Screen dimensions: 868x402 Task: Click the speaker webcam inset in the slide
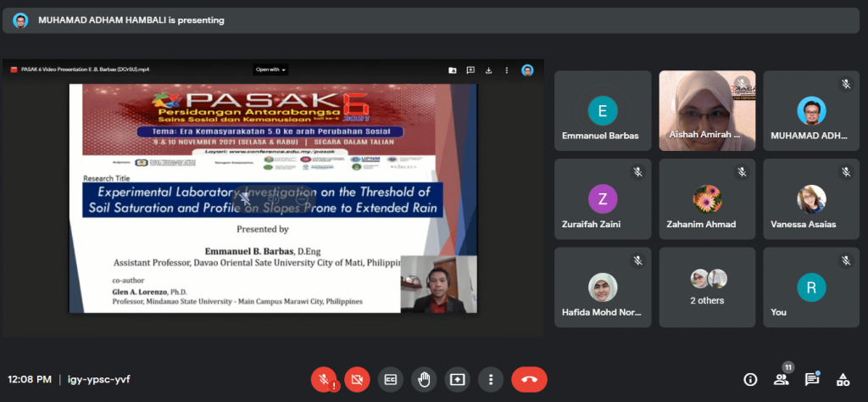coord(438,284)
